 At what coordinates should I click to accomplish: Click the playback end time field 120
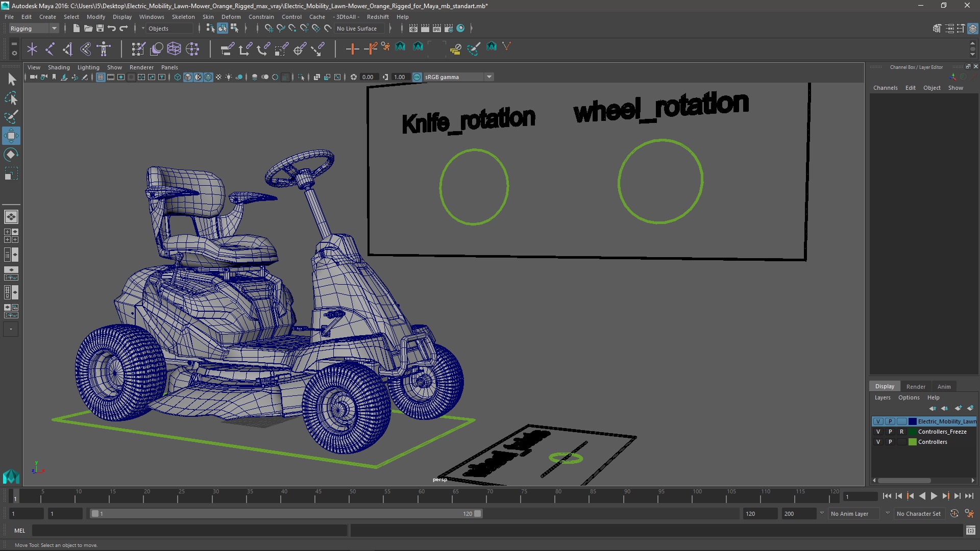point(760,514)
